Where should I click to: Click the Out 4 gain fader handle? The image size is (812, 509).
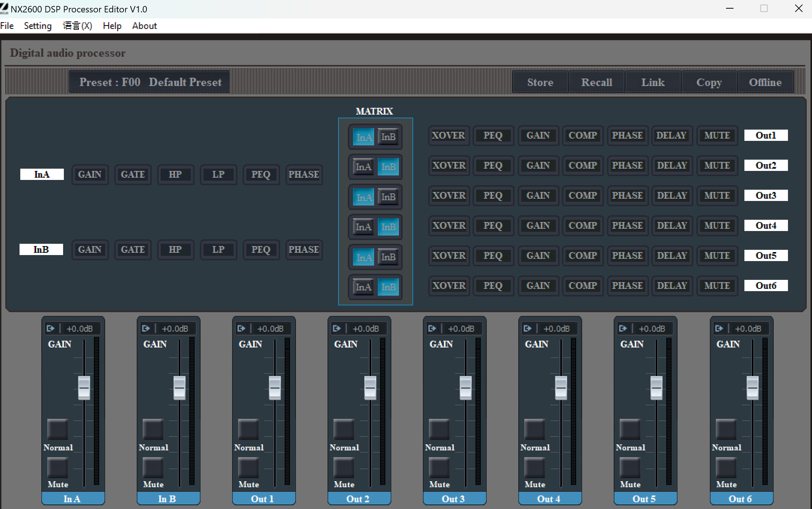coord(561,387)
